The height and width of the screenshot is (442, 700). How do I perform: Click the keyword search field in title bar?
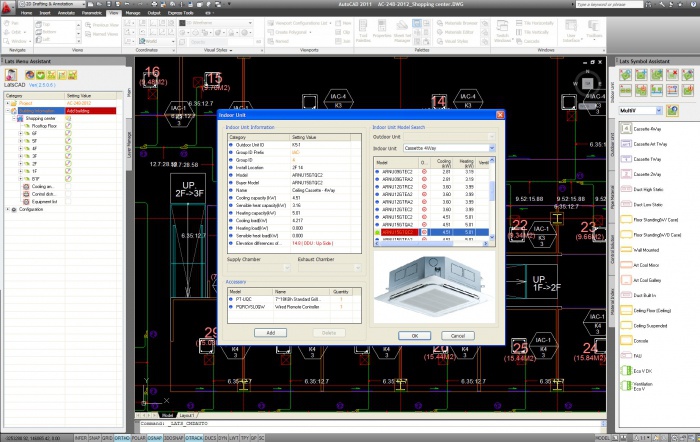coord(609,4)
